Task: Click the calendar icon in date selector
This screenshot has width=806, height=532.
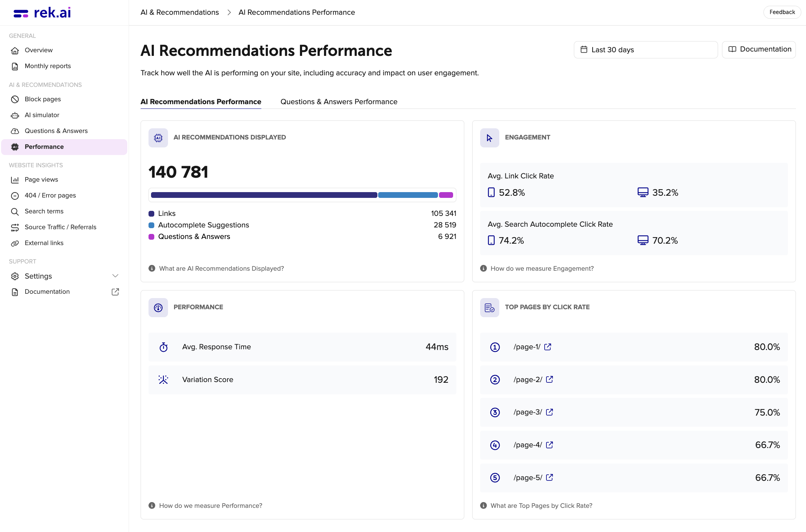Action: (584, 49)
